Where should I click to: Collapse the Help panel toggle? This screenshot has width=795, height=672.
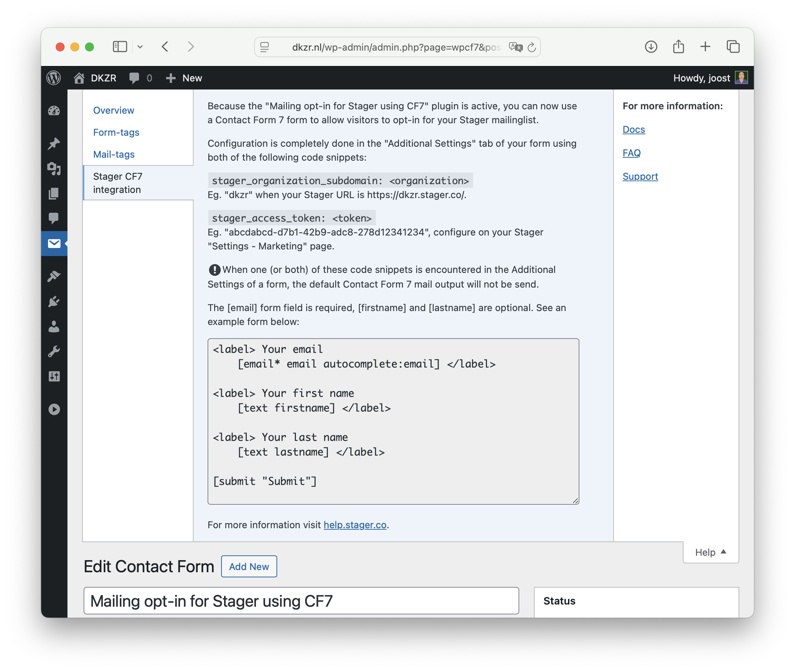710,552
